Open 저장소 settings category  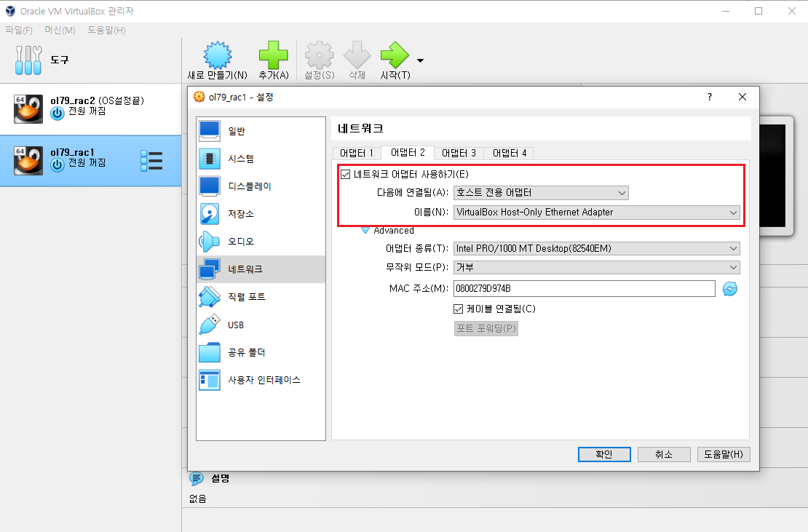[x=261, y=214]
